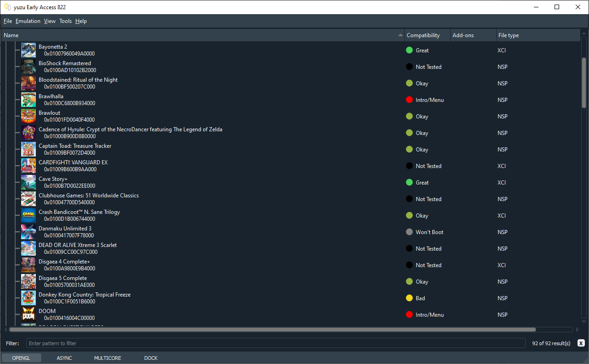Select the Cave Story+ row title
This screenshot has width=589, height=364.
(53, 179)
